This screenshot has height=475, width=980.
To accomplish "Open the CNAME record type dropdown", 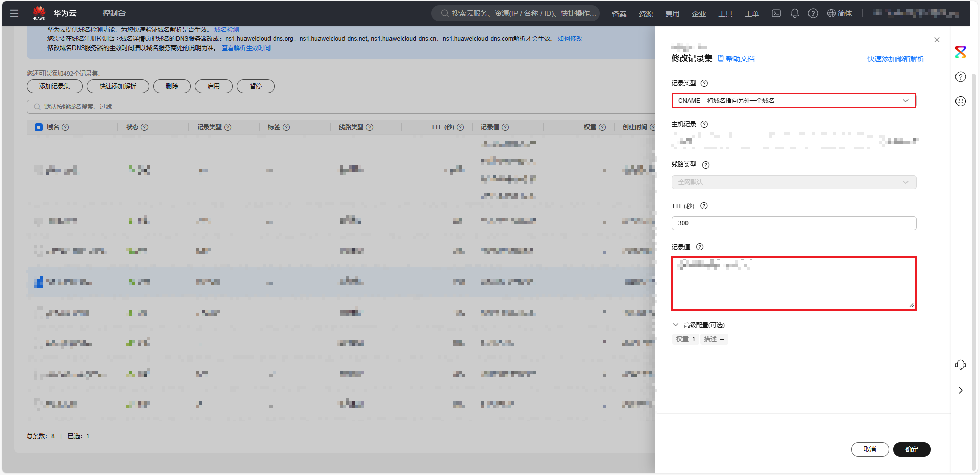I will (x=793, y=101).
